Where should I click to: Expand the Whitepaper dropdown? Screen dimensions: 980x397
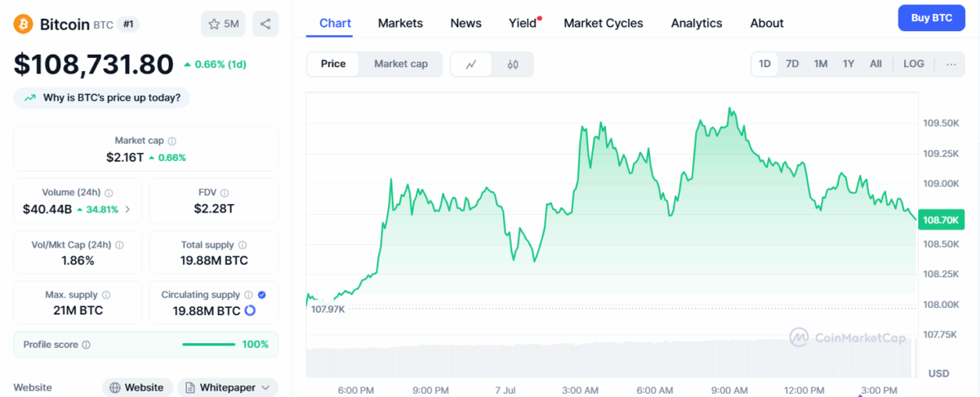coord(228,387)
